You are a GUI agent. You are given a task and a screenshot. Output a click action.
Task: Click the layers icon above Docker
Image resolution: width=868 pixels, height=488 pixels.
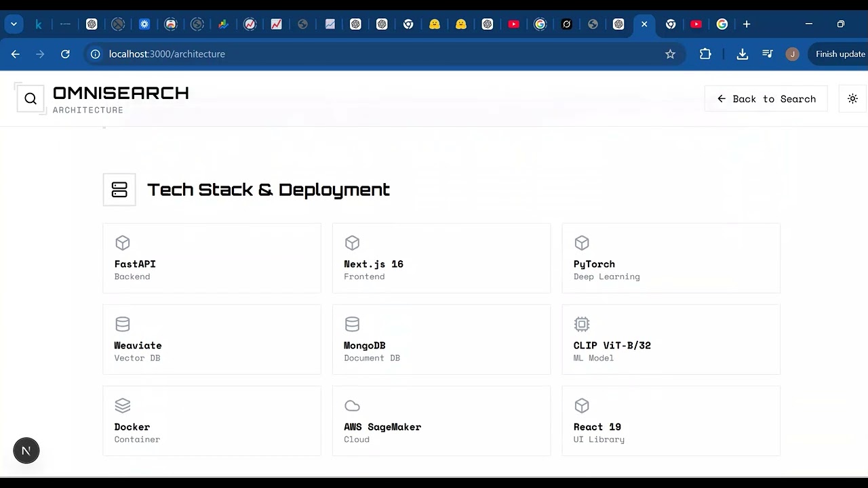(123, 405)
